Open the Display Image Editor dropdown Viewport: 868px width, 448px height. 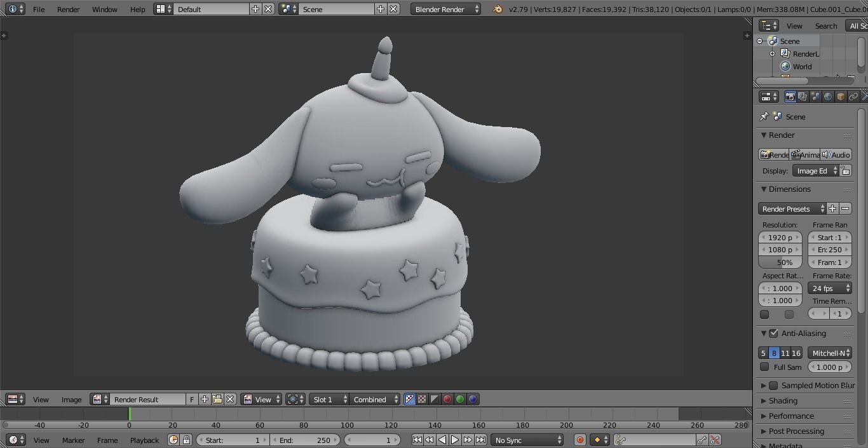[x=816, y=171]
